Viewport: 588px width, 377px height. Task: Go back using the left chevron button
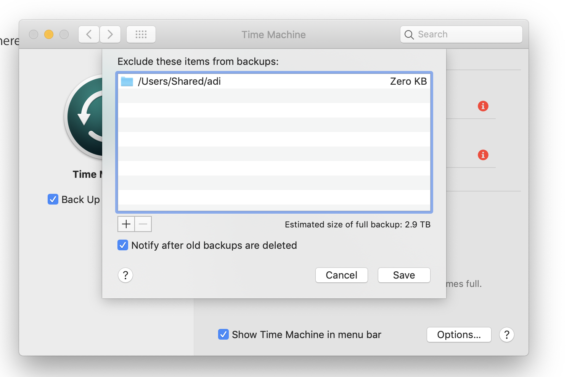(x=89, y=34)
